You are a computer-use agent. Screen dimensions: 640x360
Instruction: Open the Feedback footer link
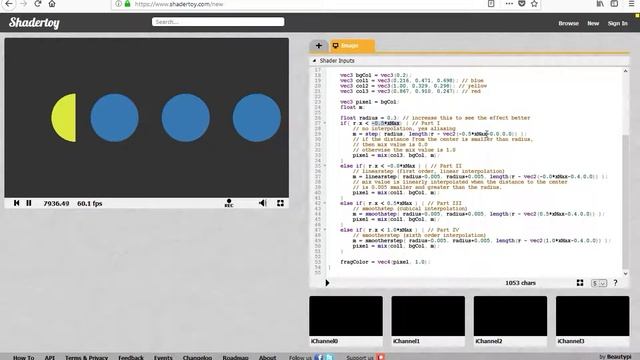coord(131,357)
